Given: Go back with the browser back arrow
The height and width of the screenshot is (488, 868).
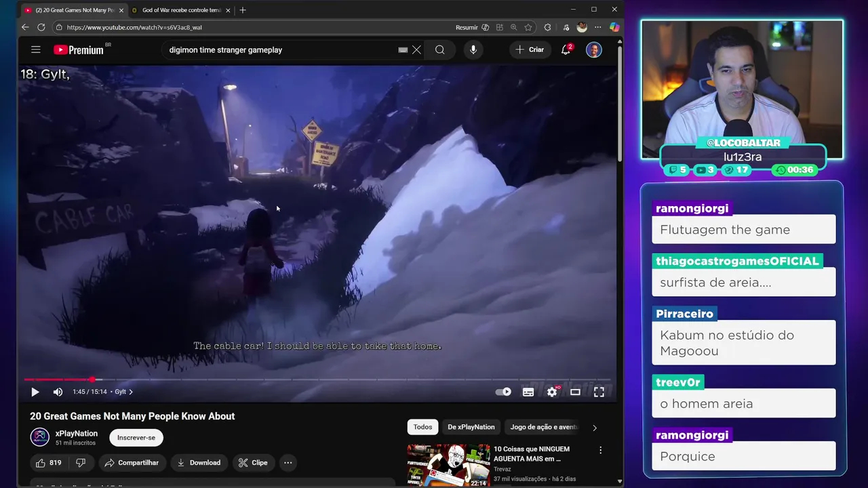Looking at the screenshot, I should pos(25,27).
